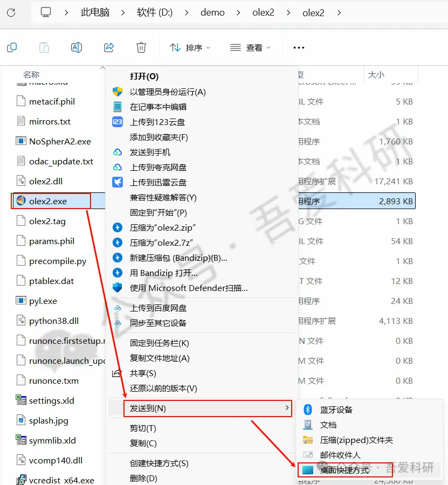Expand chevron after last olex2 breadcrumb
The width and height of the screenshot is (448, 485).
pos(339,13)
